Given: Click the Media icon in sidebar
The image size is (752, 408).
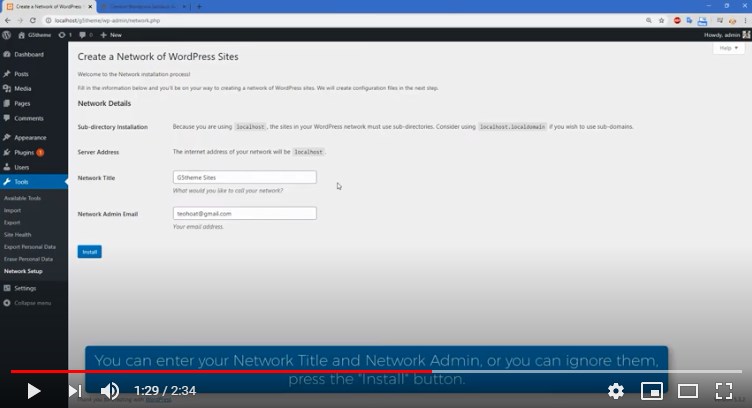Looking at the screenshot, I should [7, 89].
